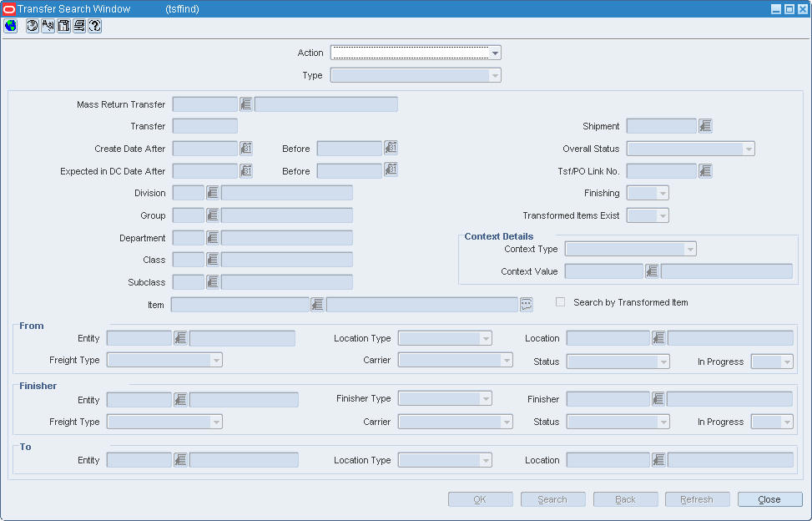Click the item list icon beside the Item field
Viewport: 812px width, 521px height.
pyautogui.click(x=526, y=304)
